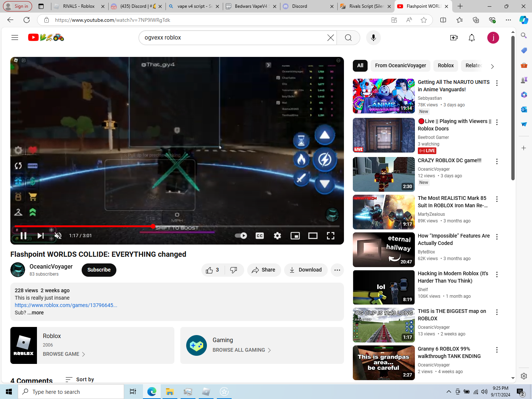Open the Sort by comments dropdown
The height and width of the screenshot is (399, 532).
pos(80,379)
